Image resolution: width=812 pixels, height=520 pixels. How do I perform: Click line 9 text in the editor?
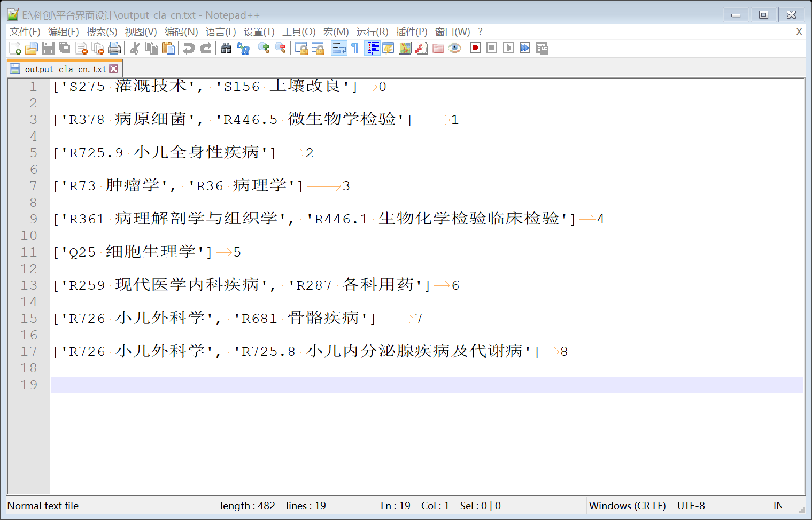321,219
